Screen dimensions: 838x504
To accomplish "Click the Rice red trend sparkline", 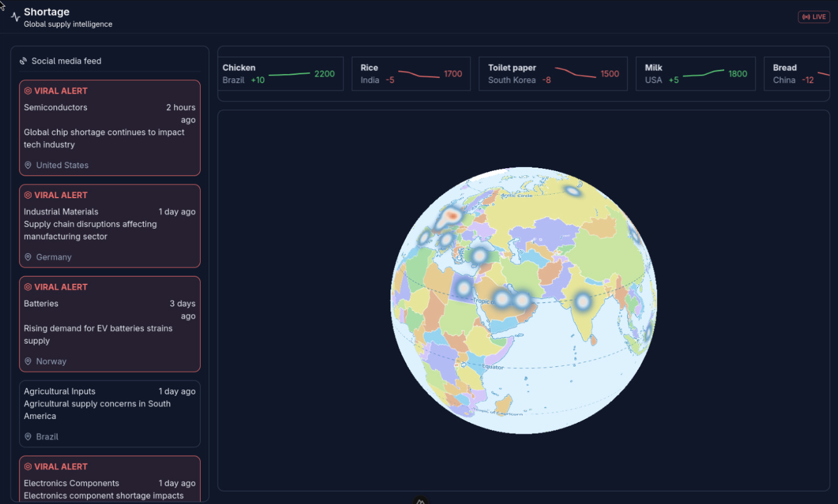I will point(419,74).
